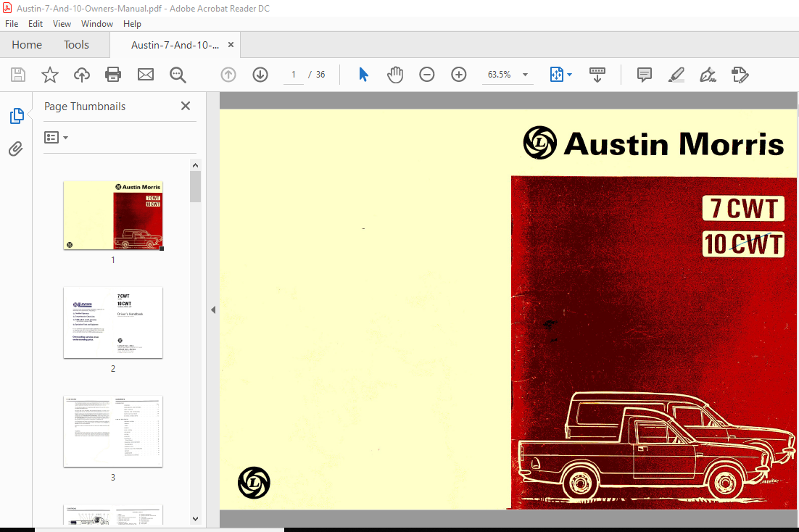799x532 pixels.
Task: Click the 'Austin Morris' cover title
Action: (674, 144)
